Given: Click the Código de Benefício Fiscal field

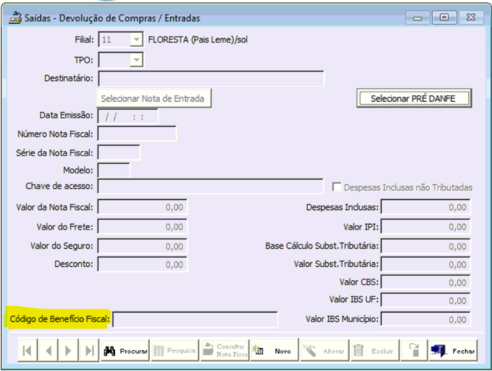Looking at the screenshot, I should 195,319.
